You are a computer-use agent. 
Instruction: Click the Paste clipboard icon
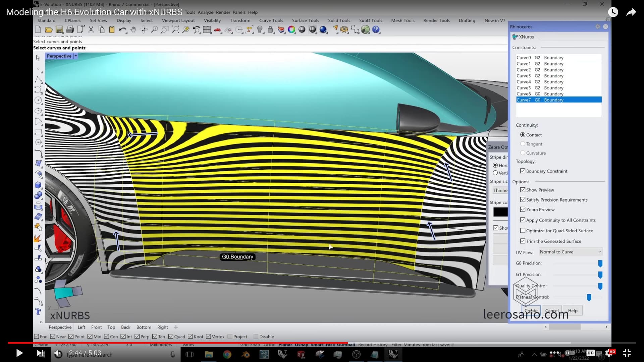click(112, 30)
